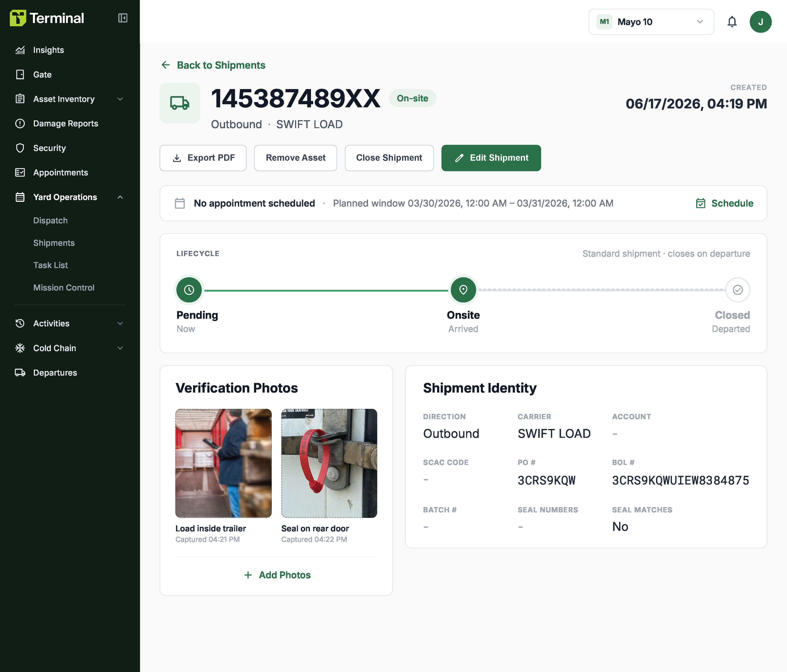The height and width of the screenshot is (672, 787).
Task: Open the notifications bell
Action: tap(732, 22)
